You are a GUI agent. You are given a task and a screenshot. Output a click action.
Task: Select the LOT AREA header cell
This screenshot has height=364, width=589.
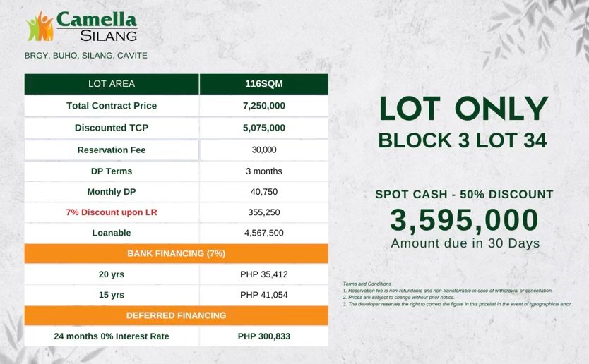coord(112,84)
